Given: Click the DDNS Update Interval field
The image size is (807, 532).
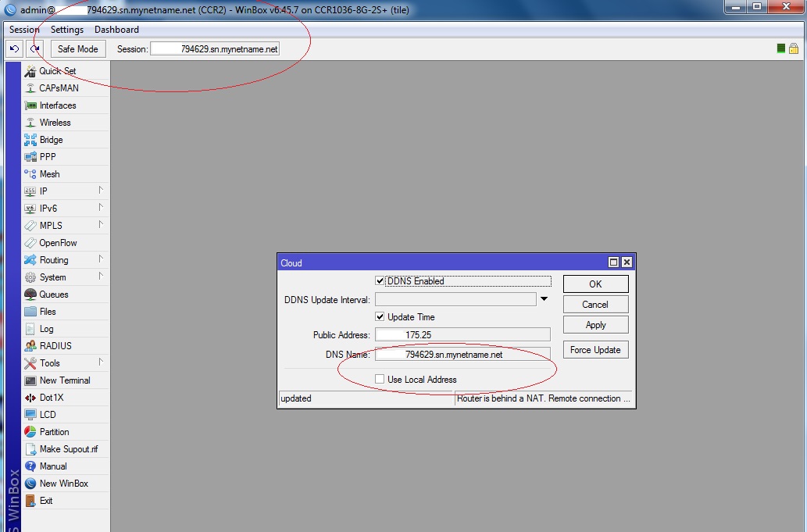Looking at the screenshot, I should [455, 299].
